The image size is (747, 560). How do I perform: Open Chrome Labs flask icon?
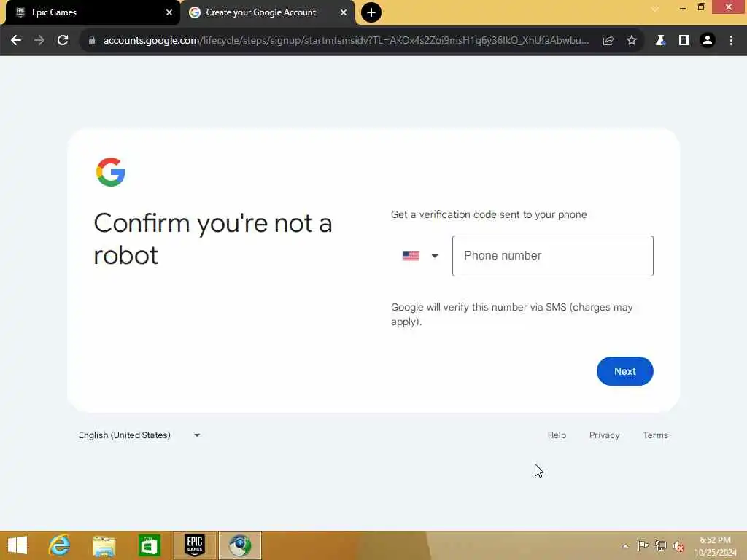click(660, 41)
